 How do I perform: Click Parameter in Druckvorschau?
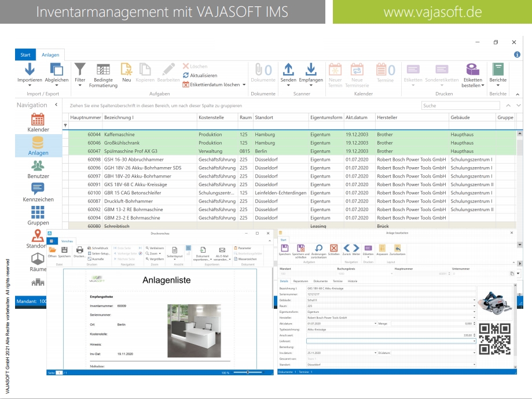pos(243,248)
